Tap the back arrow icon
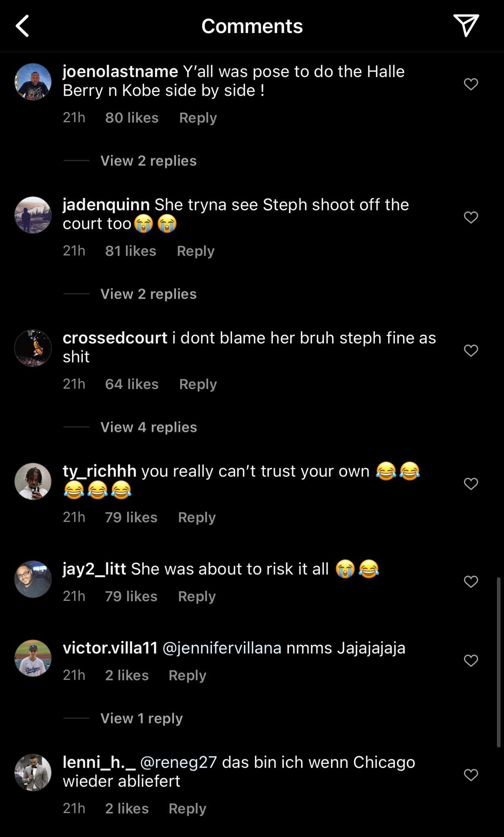The image size is (504, 837). (23, 26)
